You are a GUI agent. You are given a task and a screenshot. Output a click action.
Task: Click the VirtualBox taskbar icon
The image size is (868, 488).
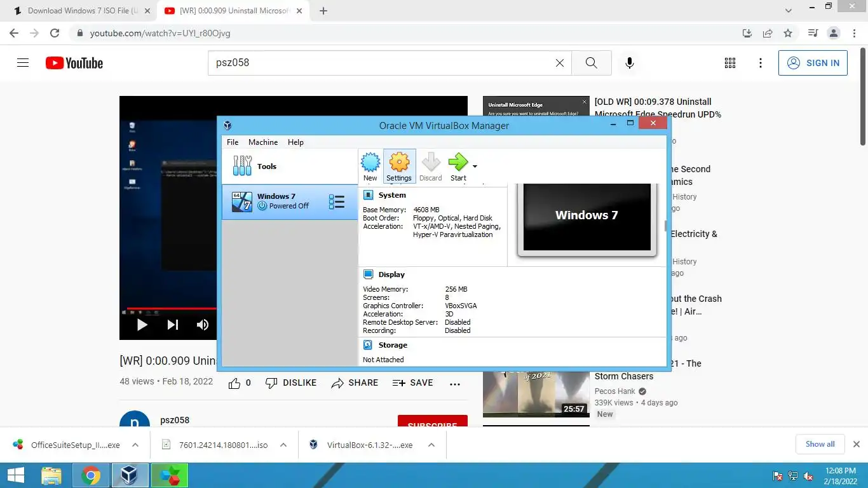[x=130, y=475]
